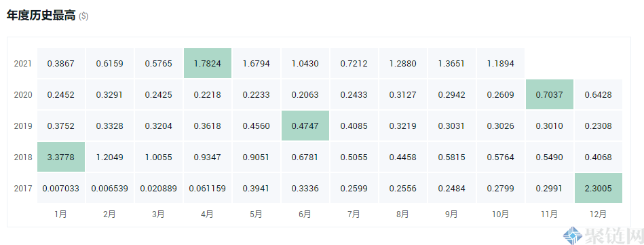Viewport: 644px width, 245px height.
Task: Select the 0.007033 cell in the 2017 row
Action: (x=61, y=188)
